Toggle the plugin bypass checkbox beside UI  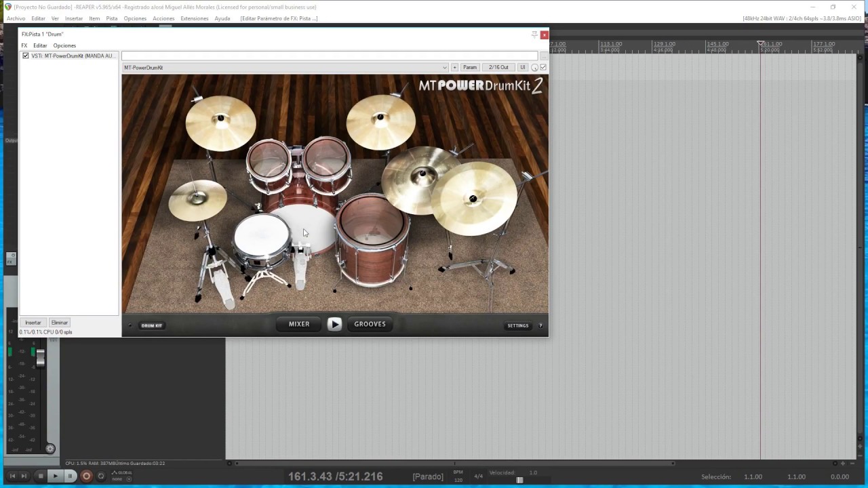point(542,68)
